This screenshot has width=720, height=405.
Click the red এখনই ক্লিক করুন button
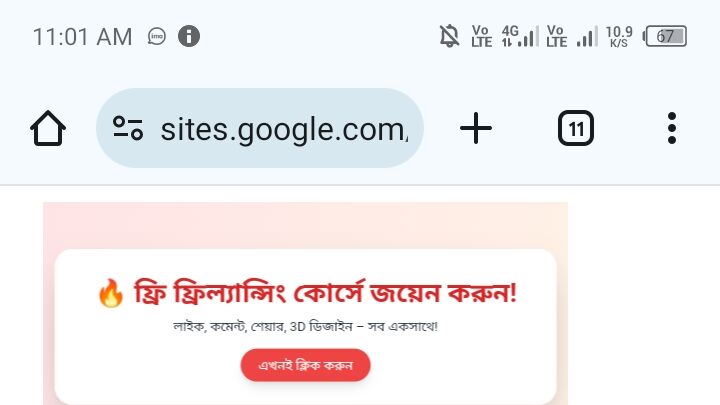[305, 365]
